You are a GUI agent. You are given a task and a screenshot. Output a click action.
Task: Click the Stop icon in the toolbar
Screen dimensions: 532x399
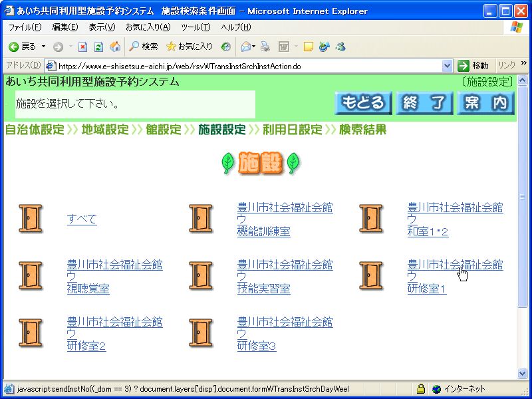pyautogui.click(x=82, y=47)
